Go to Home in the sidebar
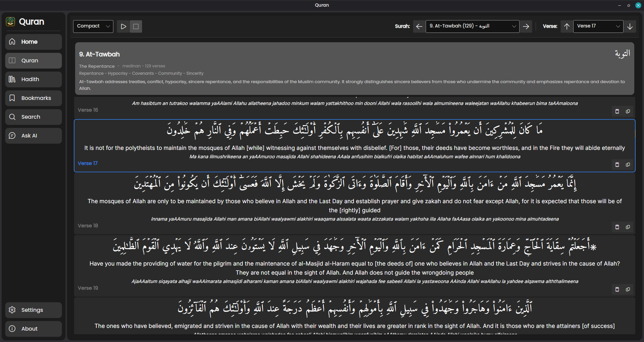 pyautogui.click(x=34, y=42)
